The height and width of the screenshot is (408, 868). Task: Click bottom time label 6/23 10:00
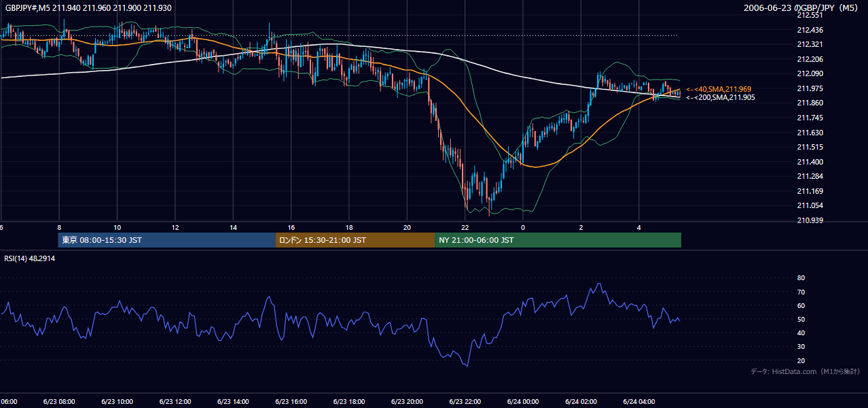pos(117,402)
